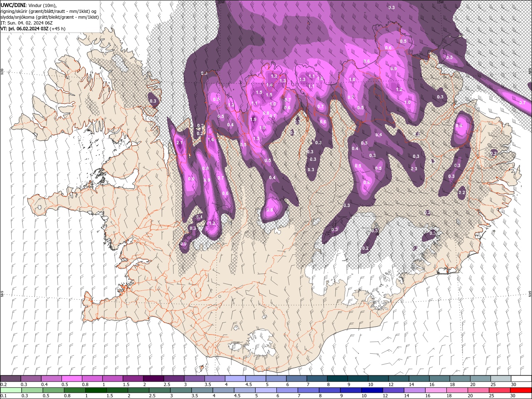Pick lavender swatch between 4 and 4.5, upper legend
The width and height of the screenshot is (532, 399).
(235, 379)
